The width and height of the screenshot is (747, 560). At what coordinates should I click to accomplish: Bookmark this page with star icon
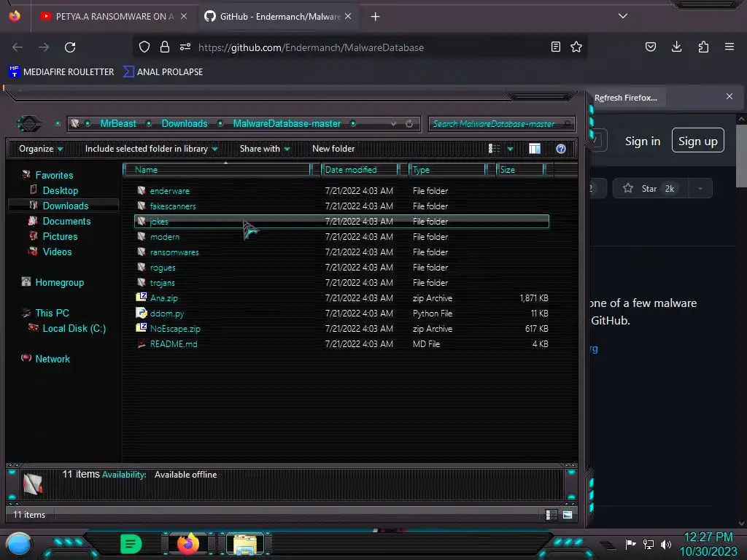(x=576, y=47)
